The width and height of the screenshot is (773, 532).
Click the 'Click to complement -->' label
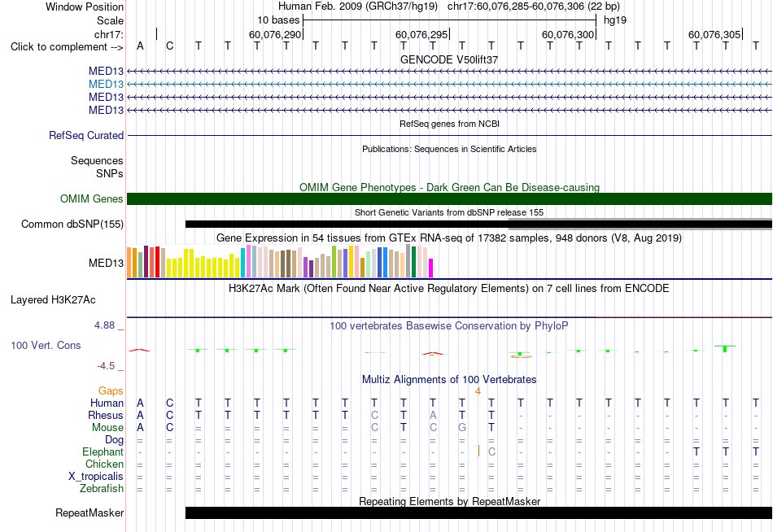coord(67,47)
